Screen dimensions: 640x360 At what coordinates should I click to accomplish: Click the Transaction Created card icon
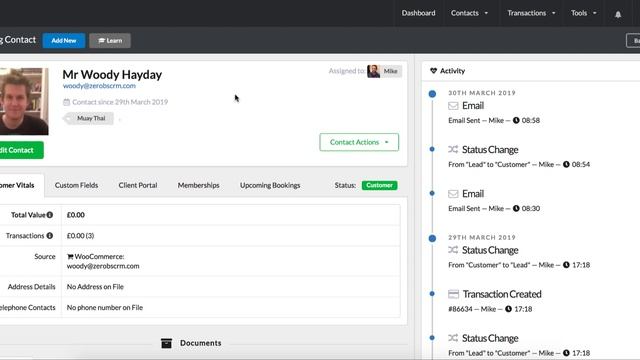click(x=453, y=294)
